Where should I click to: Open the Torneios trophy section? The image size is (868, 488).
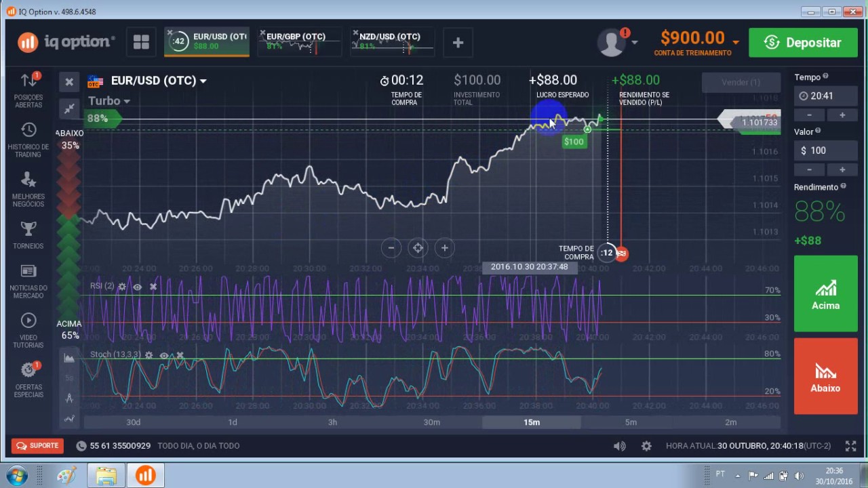click(x=28, y=235)
